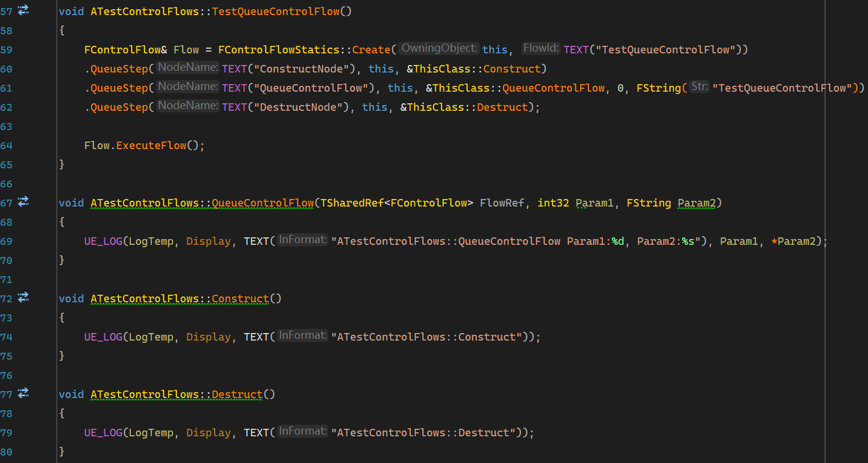The image size is (868, 463).
Task: Click the NodeName hint on line 60
Action: (x=187, y=68)
